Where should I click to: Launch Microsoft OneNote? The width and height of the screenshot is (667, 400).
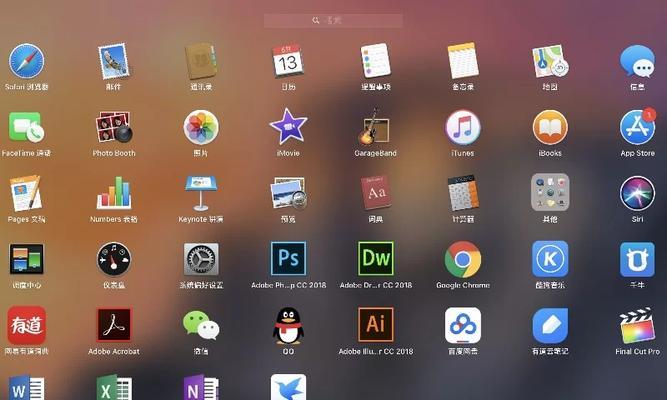[201, 387]
